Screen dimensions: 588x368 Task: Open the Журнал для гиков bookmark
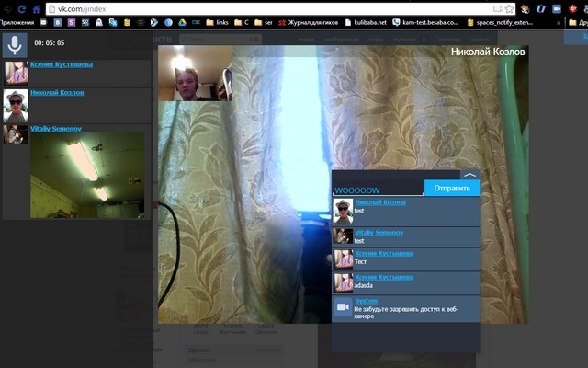tap(309, 22)
